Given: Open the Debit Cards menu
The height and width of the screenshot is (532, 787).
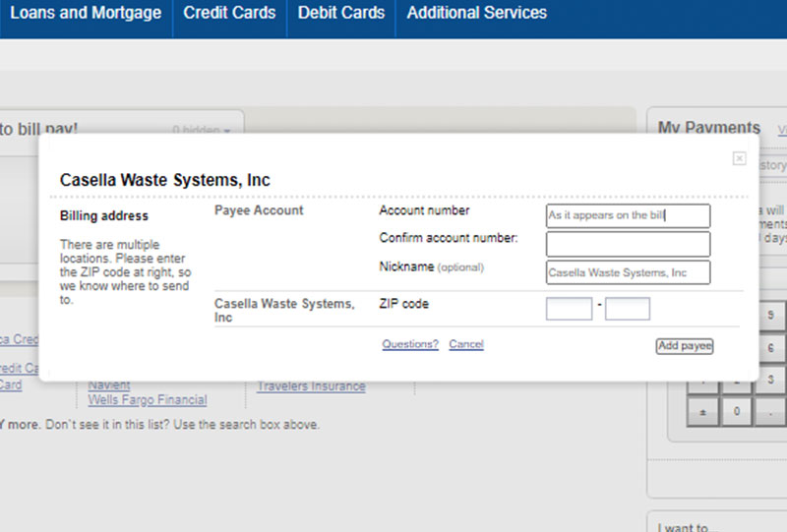Looking at the screenshot, I should [341, 13].
